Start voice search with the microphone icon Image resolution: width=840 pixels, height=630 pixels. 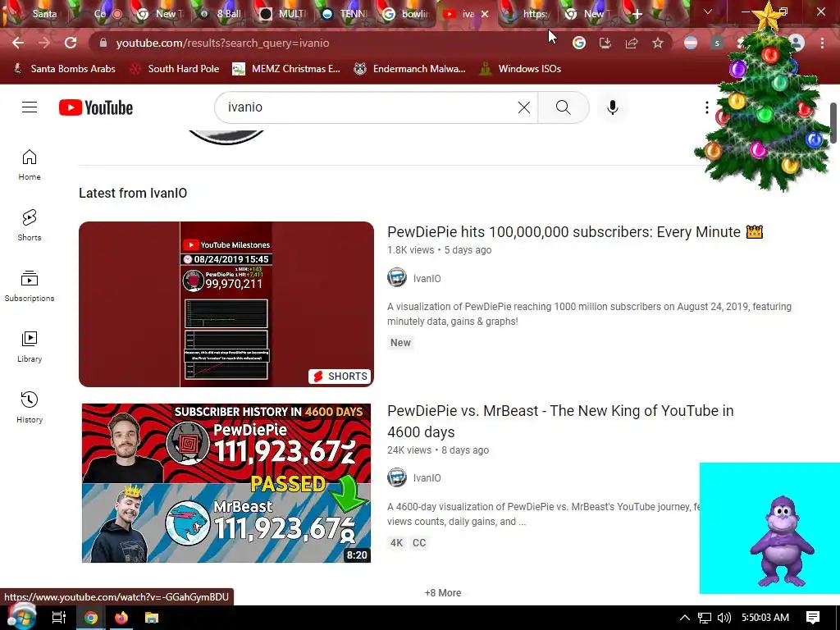point(612,107)
